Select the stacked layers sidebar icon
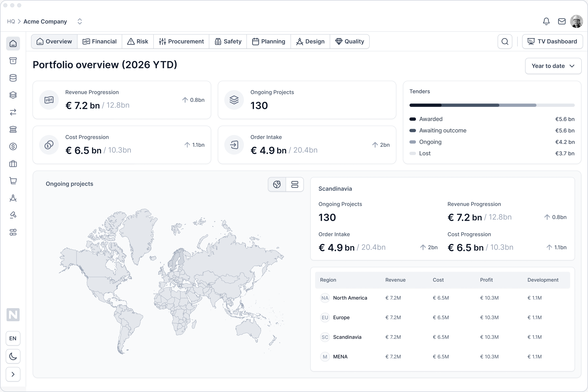Image resolution: width=588 pixels, height=392 pixels. 13,95
